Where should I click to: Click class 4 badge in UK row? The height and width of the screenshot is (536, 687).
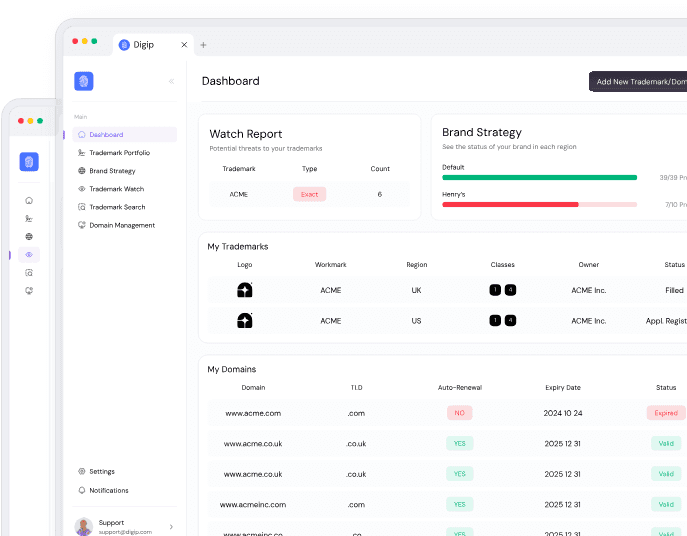point(510,290)
